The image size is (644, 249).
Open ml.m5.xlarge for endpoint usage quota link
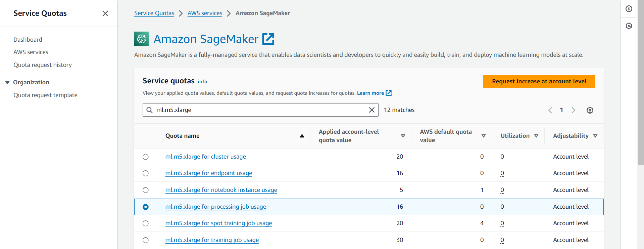pos(209,173)
